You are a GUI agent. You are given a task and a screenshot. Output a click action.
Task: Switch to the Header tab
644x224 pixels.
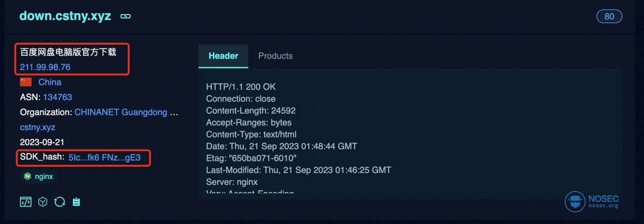[223, 56]
